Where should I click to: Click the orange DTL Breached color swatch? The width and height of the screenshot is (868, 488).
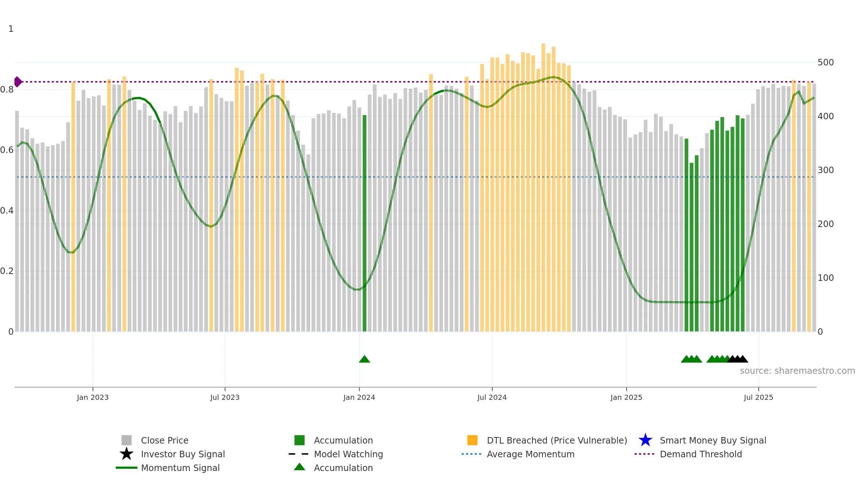(472, 440)
